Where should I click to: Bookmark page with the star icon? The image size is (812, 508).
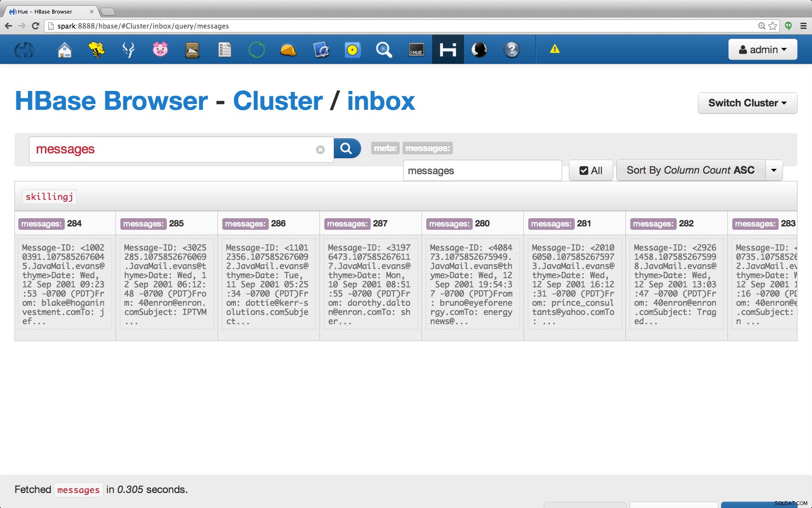pyautogui.click(x=773, y=26)
